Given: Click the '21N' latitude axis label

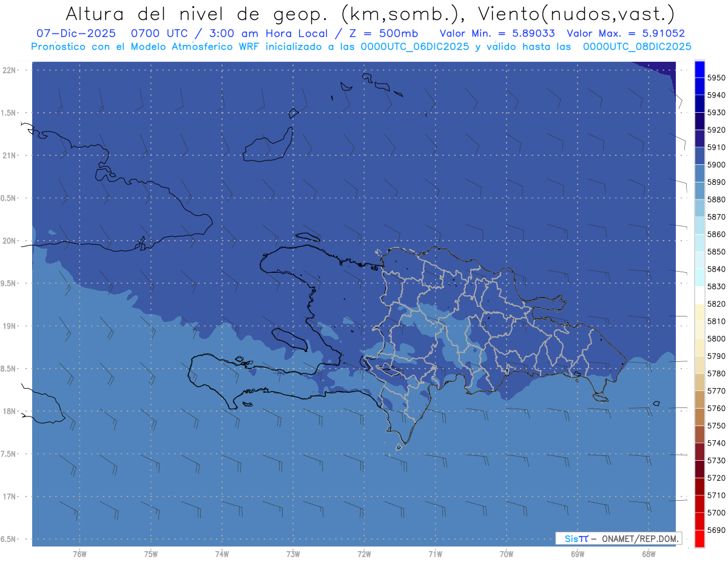Looking at the screenshot, I should (x=9, y=155).
